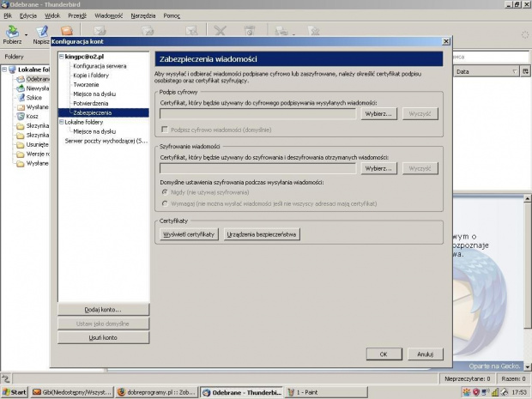Screen dimensions: 532x399
Task: Click Wyczyść for digital signature certificate
Action: pyautogui.click(x=420, y=113)
